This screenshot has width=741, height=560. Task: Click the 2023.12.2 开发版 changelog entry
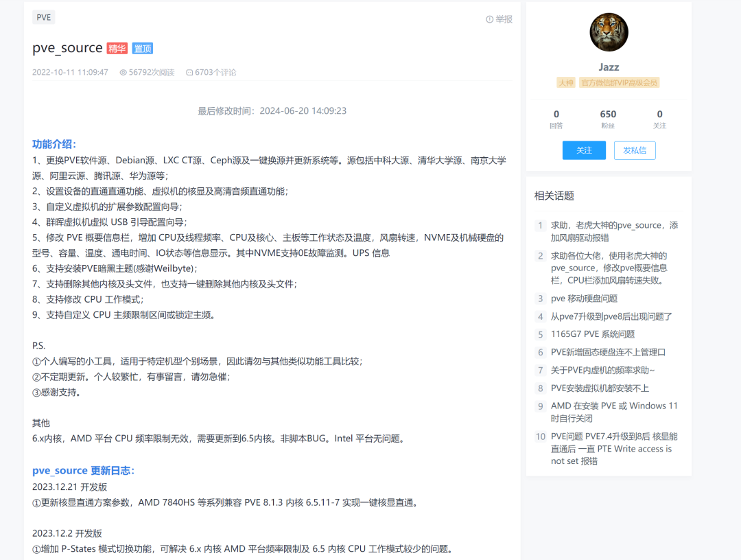tap(67, 533)
